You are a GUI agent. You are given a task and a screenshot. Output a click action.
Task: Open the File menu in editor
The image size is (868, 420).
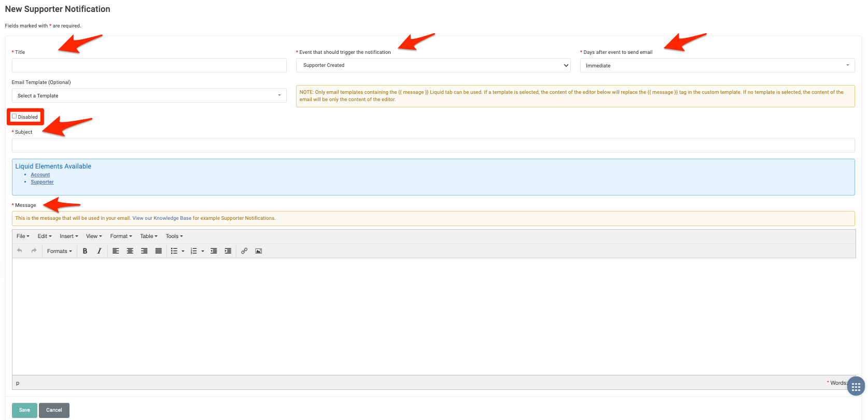pyautogui.click(x=23, y=236)
